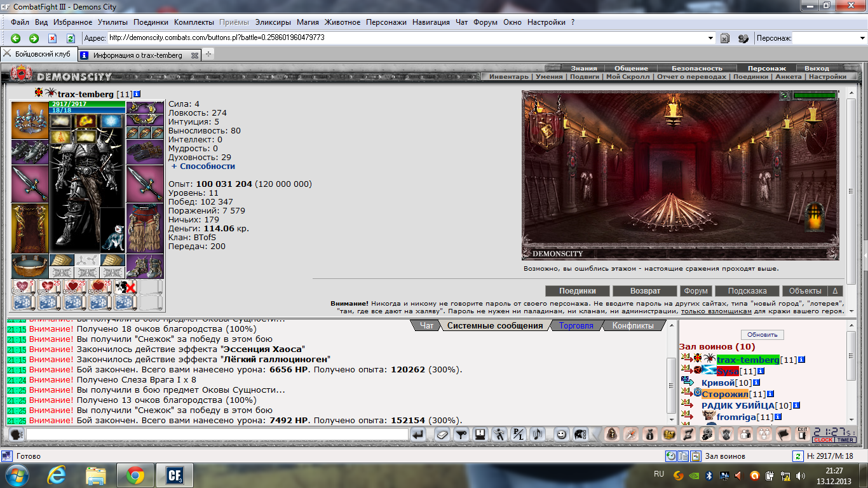The height and width of the screenshot is (488, 868).
Task: Open the chat filter funnel icon
Action: [x=462, y=435]
